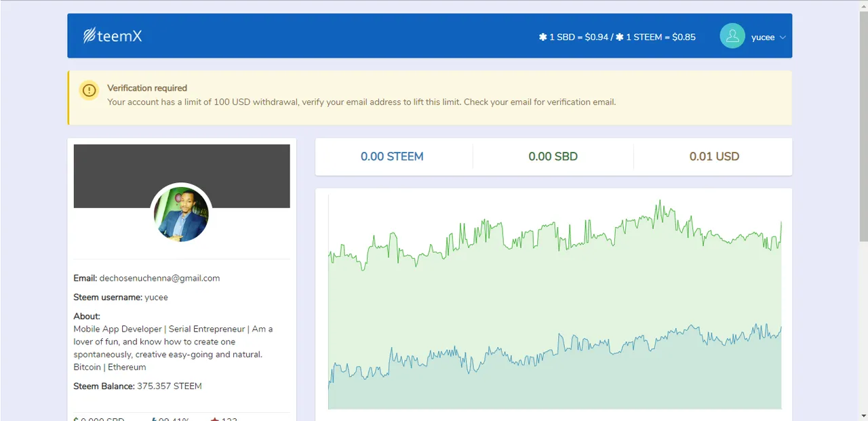The image size is (868, 421).
Task: Click the Steem Balance 375.357 STEEM line
Action: 138,386
